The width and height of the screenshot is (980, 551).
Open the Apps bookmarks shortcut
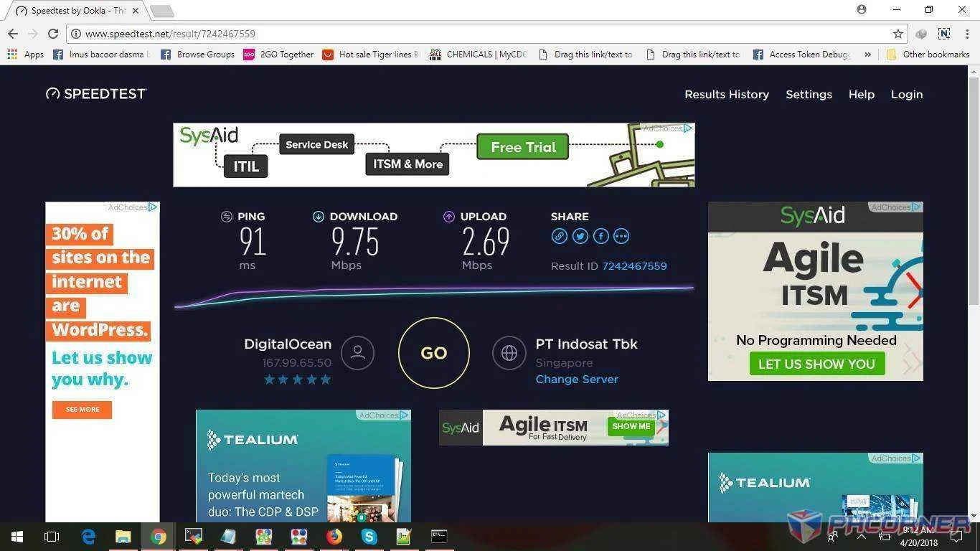coord(26,54)
